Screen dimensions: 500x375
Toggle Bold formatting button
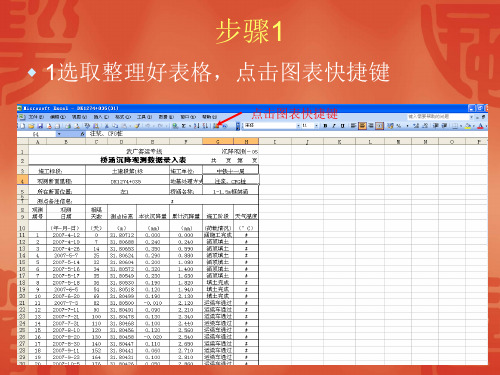tap(325, 126)
